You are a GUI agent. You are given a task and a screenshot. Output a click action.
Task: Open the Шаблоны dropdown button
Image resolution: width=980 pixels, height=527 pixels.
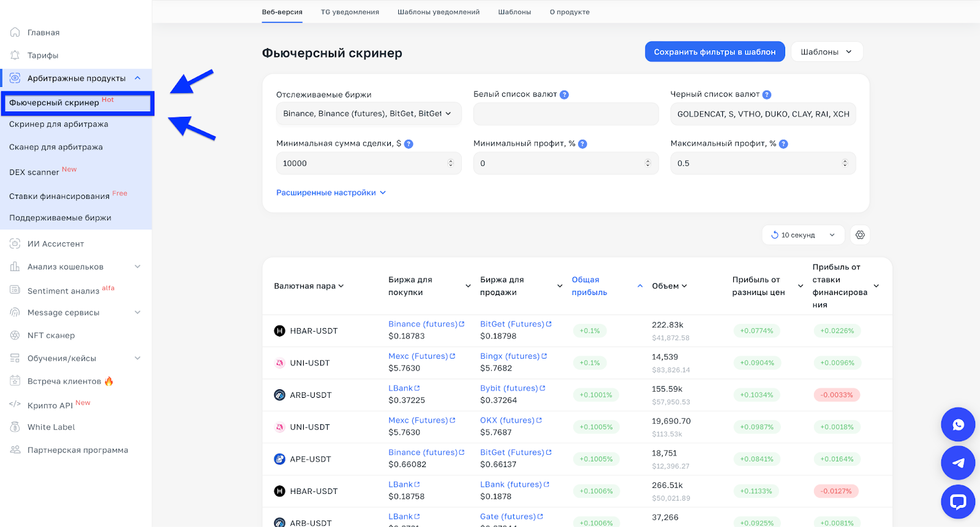point(827,52)
